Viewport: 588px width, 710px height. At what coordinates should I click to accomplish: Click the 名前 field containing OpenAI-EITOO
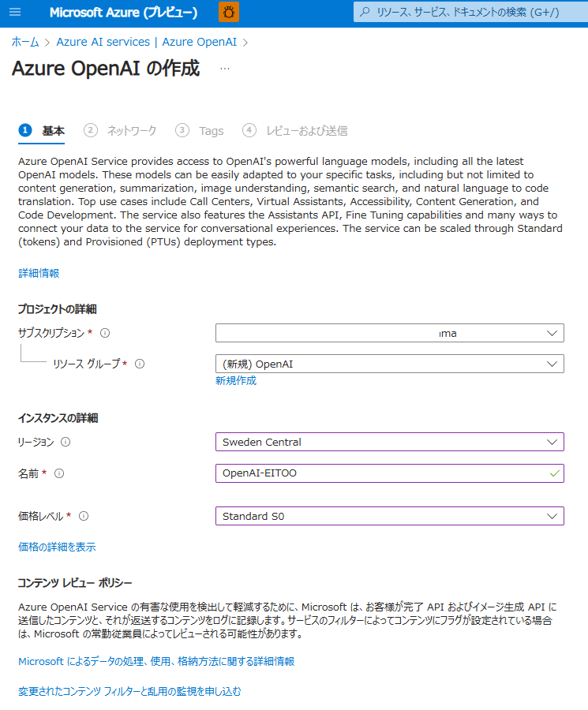(390, 473)
